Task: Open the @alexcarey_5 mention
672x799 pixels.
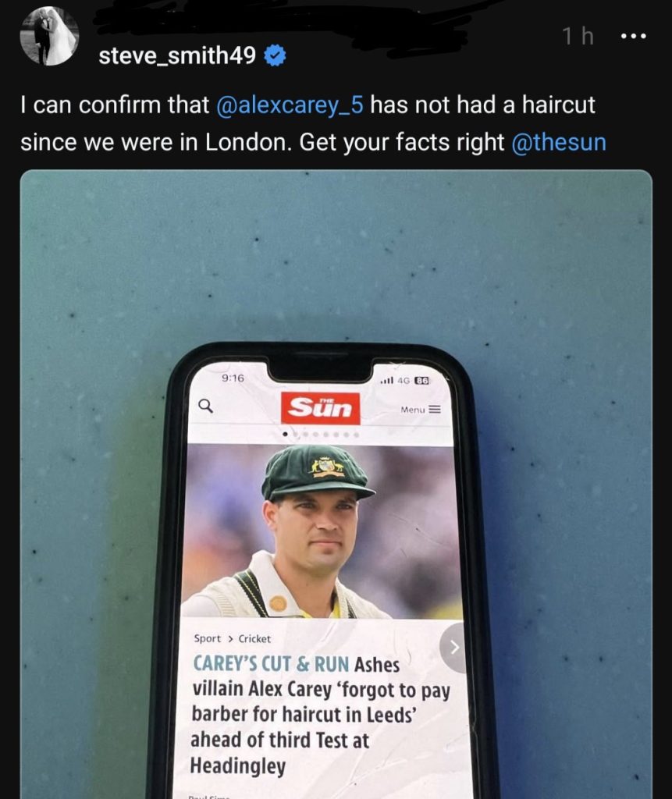Action: click(x=290, y=105)
